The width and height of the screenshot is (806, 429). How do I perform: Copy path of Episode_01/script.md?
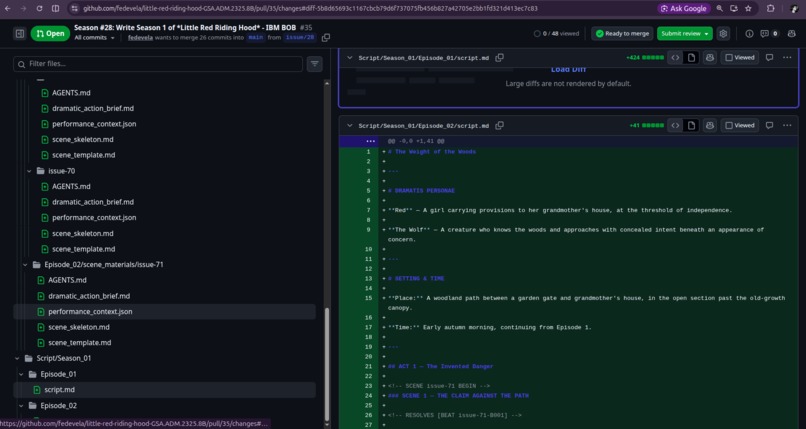click(x=499, y=58)
